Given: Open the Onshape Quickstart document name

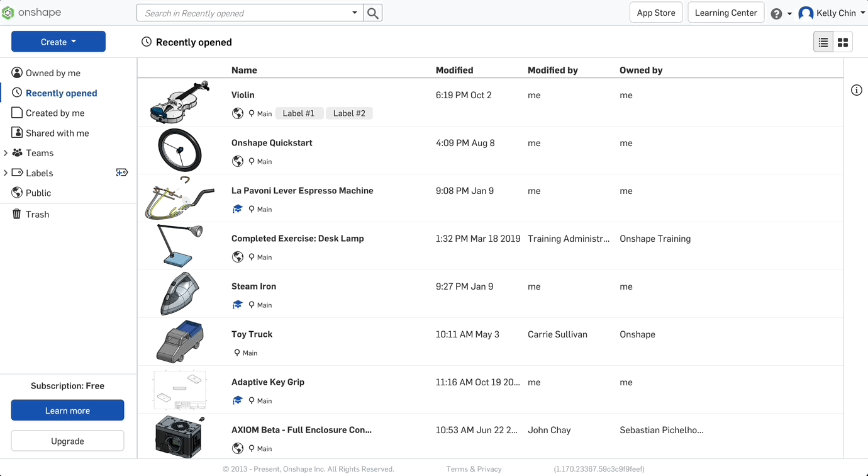Looking at the screenshot, I should pyautogui.click(x=272, y=143).
